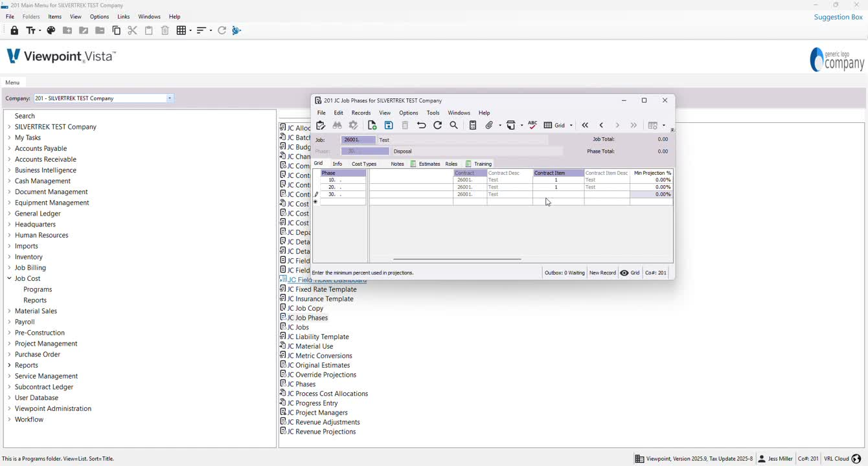Click the gear settings icon in JC Job Phases toolbar

click(354, 126)
